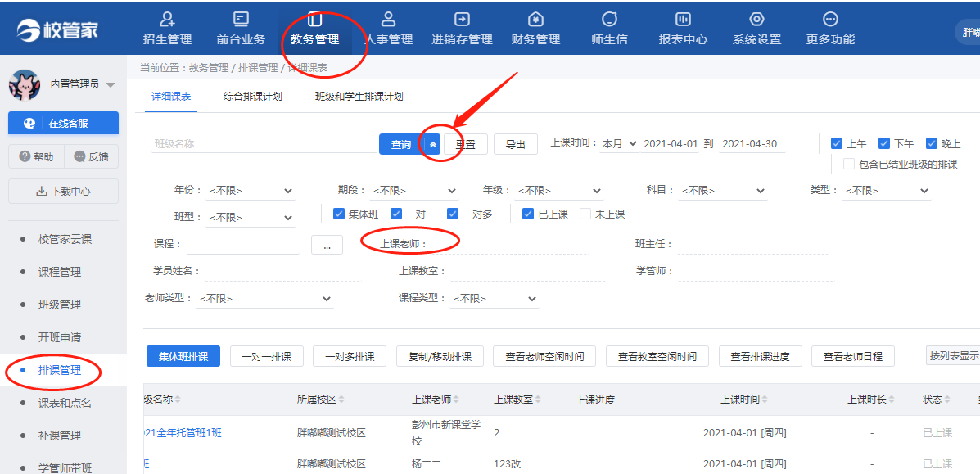Open 下载中心 button

[x=63, y=192]
